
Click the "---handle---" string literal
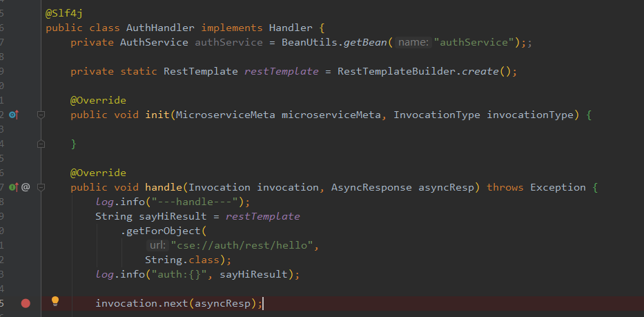[195, 202]
